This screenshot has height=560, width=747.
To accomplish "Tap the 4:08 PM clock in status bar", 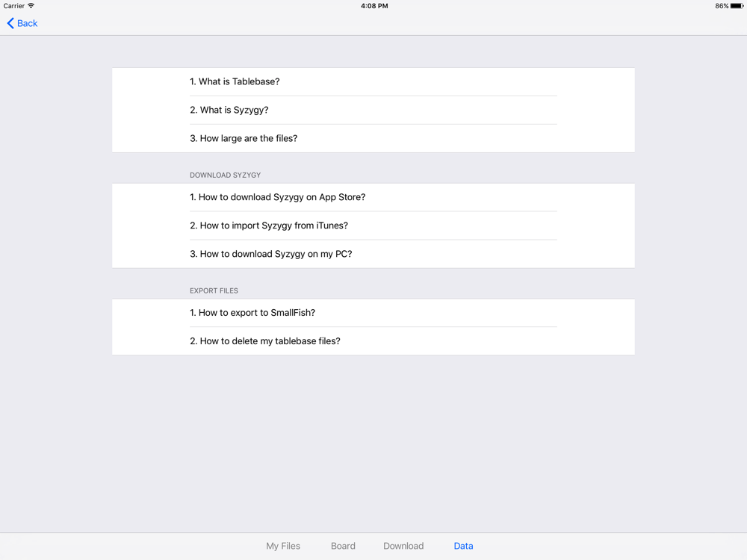I will click(x=374, y=6).
